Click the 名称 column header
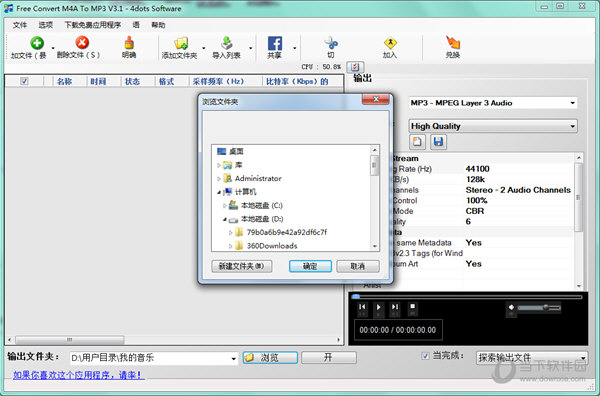The height and width of the screenshot is (396, 600). pyautogui.click(x=64, y=81)
